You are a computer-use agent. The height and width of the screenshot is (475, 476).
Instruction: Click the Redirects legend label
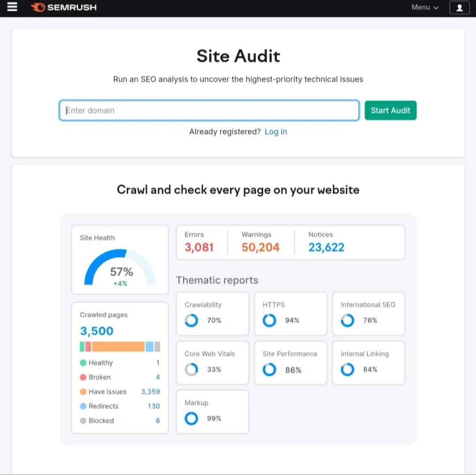(104, 406)
